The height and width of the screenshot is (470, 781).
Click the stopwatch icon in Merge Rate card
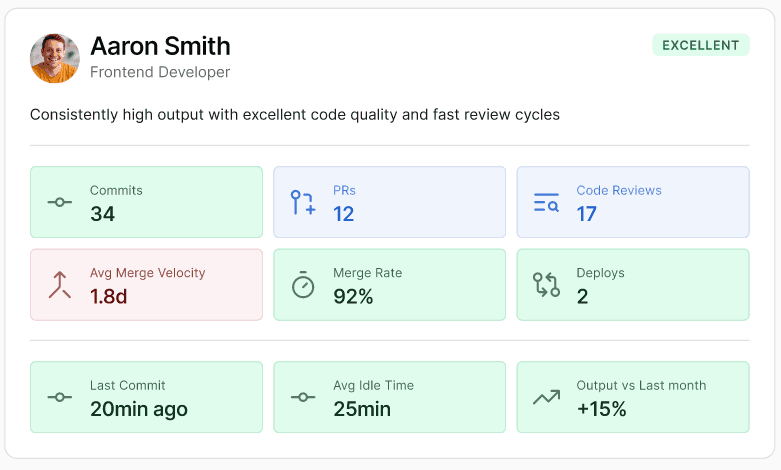(x=303, y=285)
